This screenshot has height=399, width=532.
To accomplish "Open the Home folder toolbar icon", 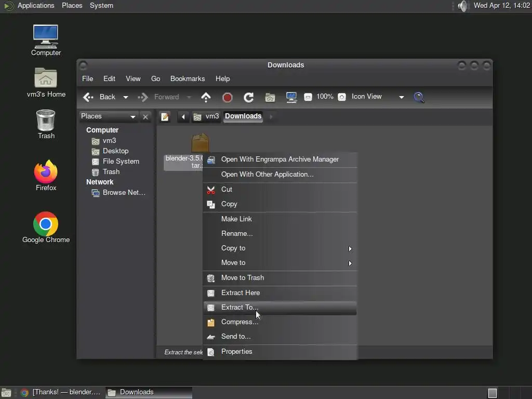I will point(270,98).
